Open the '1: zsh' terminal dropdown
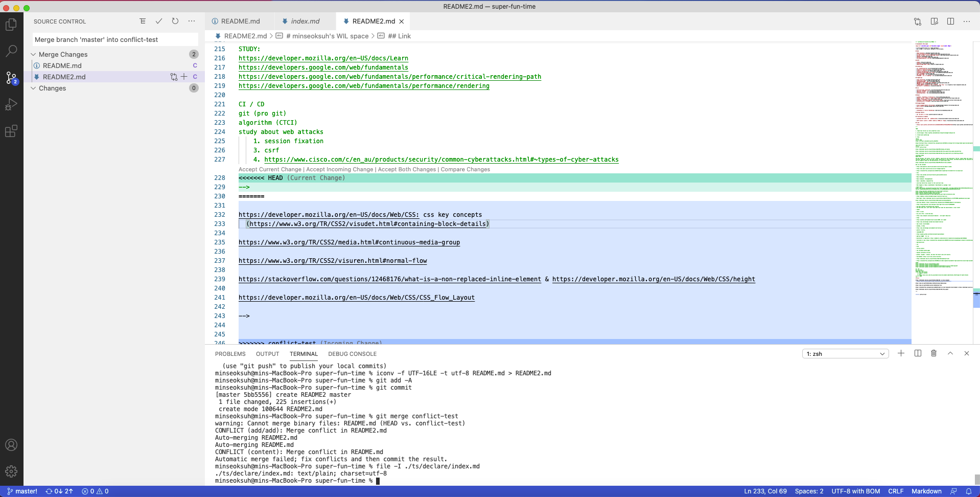Viewport: 980px width, 497px height. click(845, 353)
